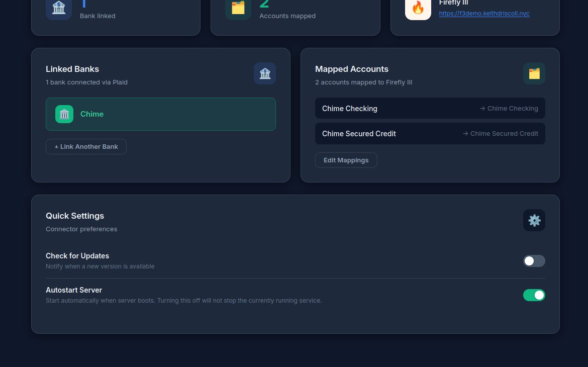The image size is (588, 367).
Task: Click the Check for Updates label
Action: 77,256
